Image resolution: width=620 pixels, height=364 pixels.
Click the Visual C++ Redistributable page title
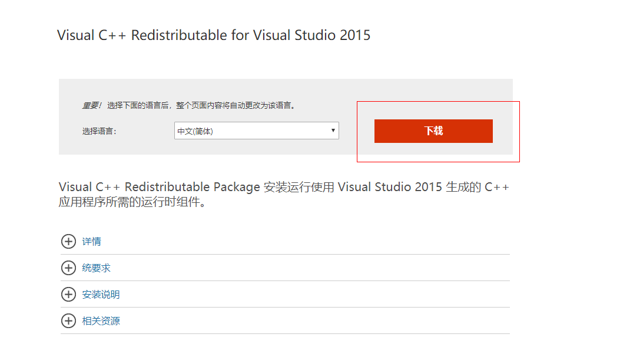pyautogui.click(x=214, y=35)
